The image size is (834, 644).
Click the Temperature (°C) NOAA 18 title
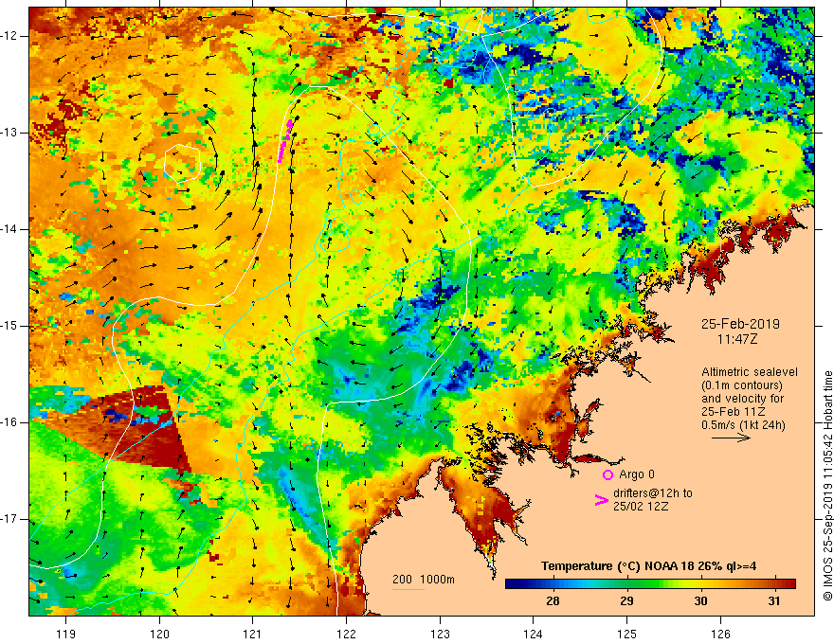(648, 566)
